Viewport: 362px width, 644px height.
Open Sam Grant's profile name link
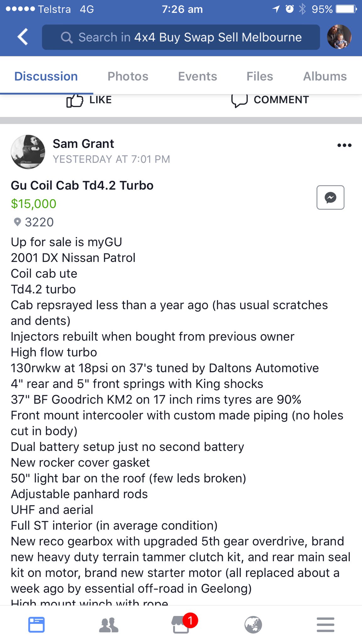coord(83,144)
